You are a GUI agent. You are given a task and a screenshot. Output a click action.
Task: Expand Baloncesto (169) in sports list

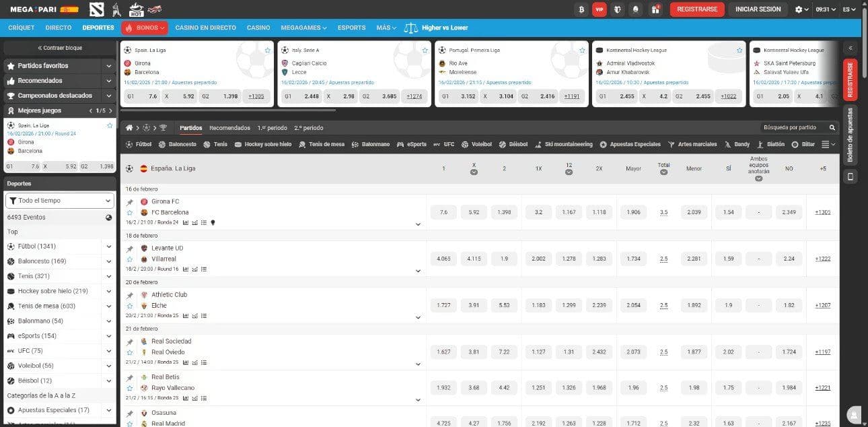[x=108, y=261]
